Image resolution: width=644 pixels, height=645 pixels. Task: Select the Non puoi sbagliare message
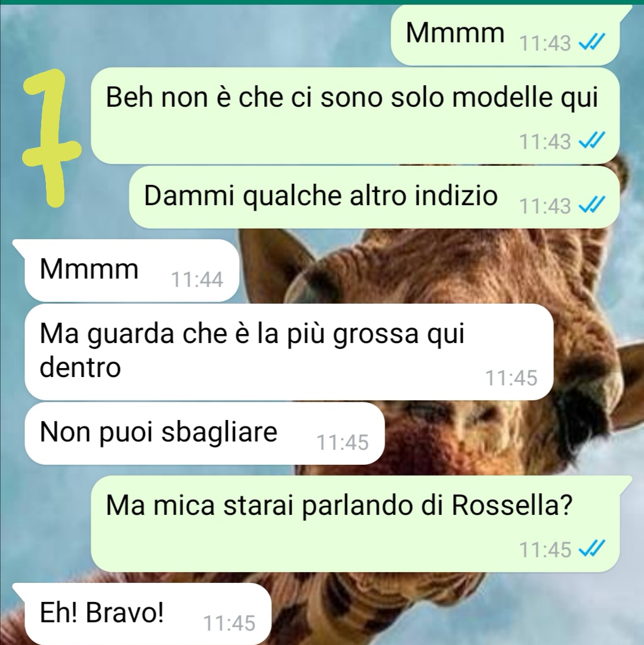click(205, 434)
